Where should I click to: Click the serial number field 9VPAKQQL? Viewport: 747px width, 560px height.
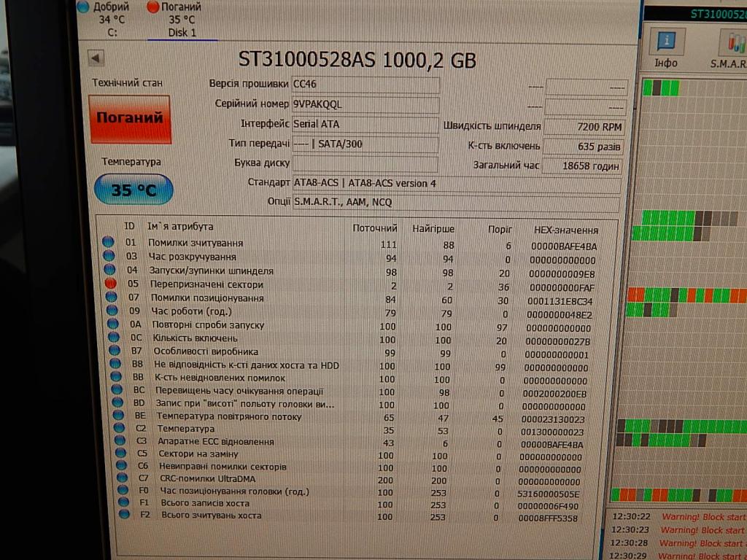[x=365, y=104]
